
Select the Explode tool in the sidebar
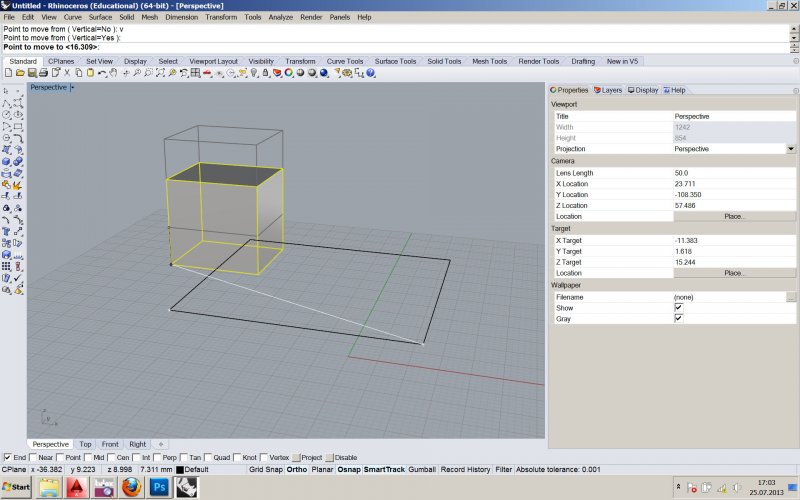click(x=18, y=184)
